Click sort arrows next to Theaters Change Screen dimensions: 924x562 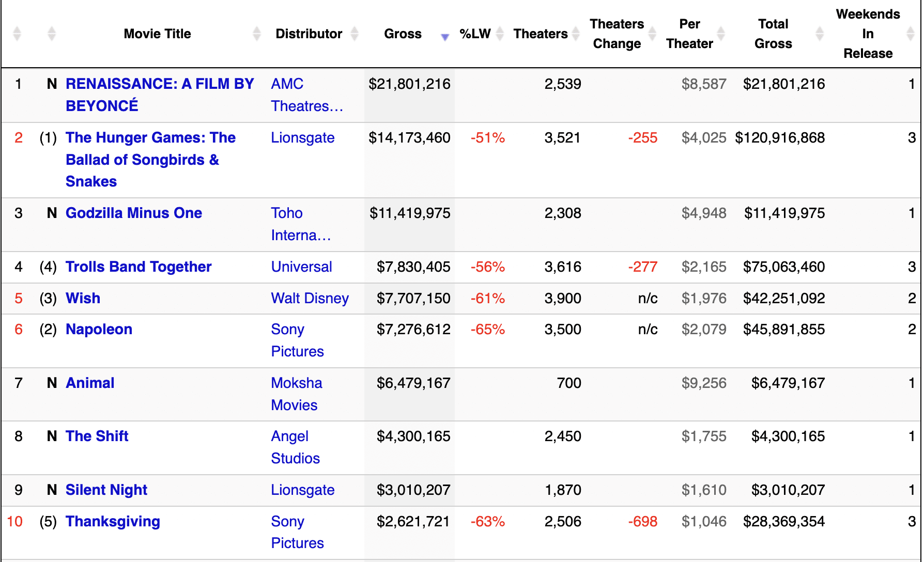(x=652, y=34)
